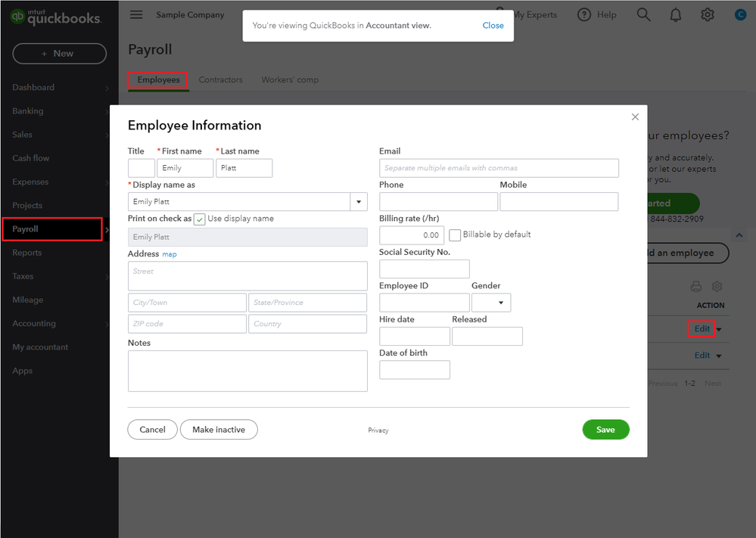
Task: Click the QuickBooks logo
Action: 56,17
